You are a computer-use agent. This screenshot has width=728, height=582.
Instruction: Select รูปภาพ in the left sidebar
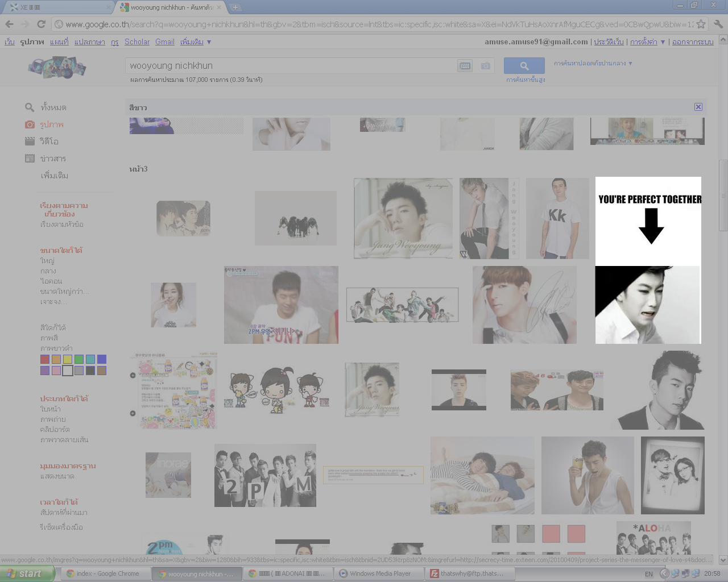pyautogui.click(x=52, y=124)
